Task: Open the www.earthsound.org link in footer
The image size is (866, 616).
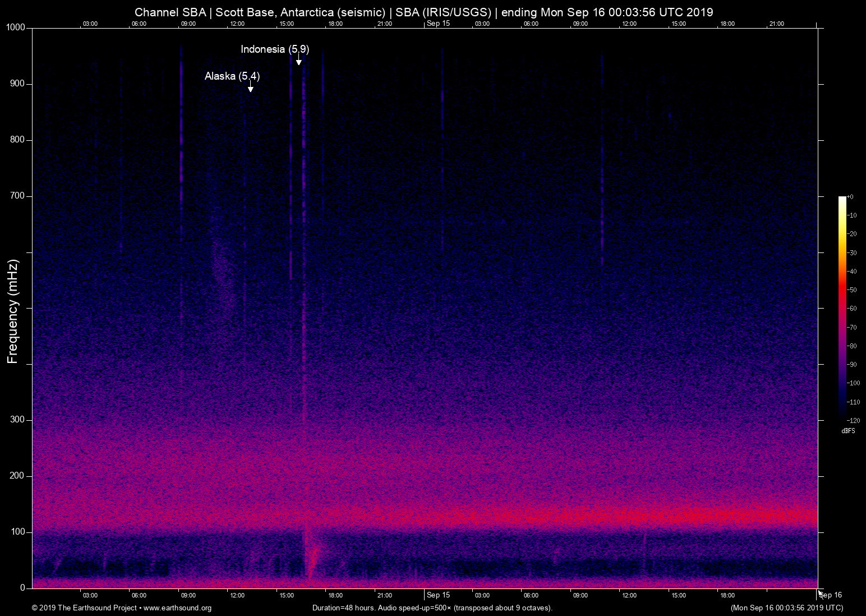Action: 177,608
